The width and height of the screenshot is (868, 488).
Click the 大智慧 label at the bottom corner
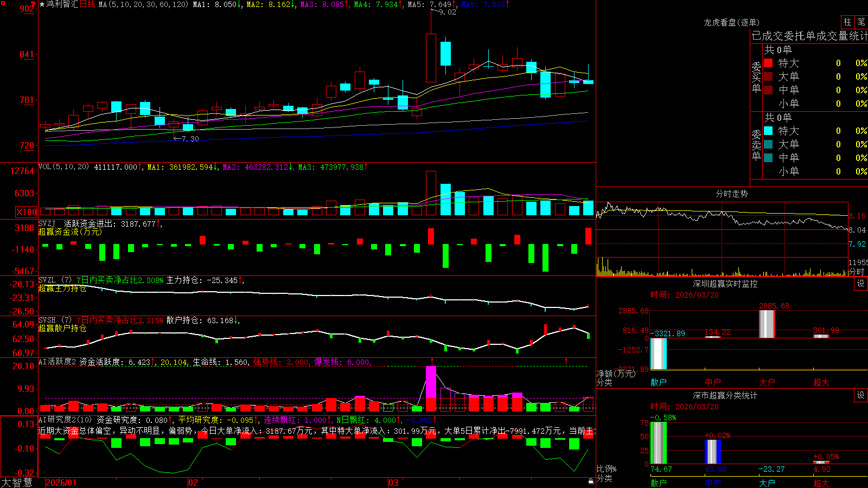17,483
